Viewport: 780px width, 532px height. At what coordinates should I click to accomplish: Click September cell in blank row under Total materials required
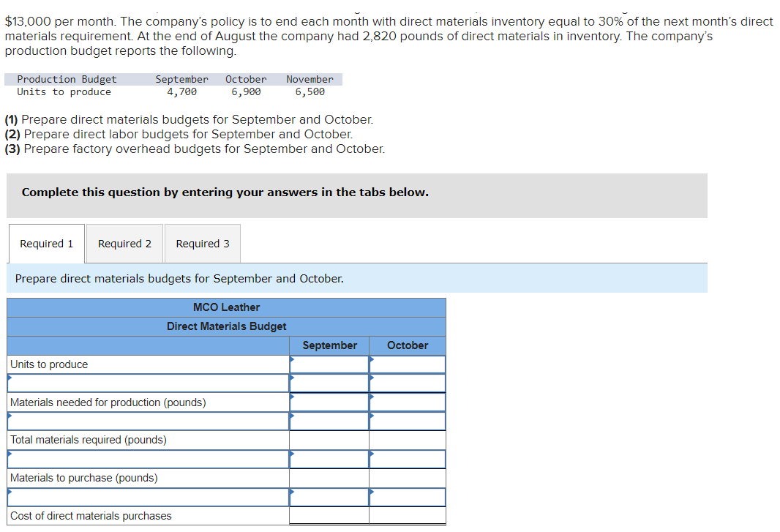[x=329, y=459]
